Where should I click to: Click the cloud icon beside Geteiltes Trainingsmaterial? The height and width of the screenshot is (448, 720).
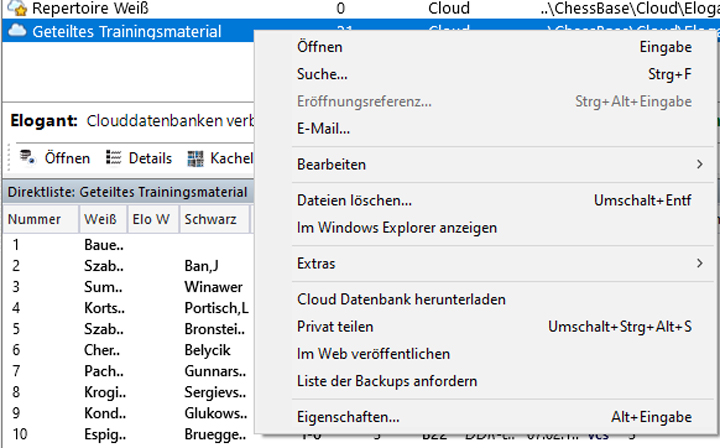16,32
